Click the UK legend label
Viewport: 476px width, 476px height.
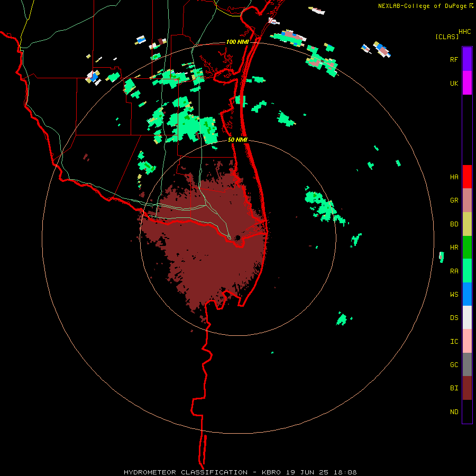(x=454, y=84)
